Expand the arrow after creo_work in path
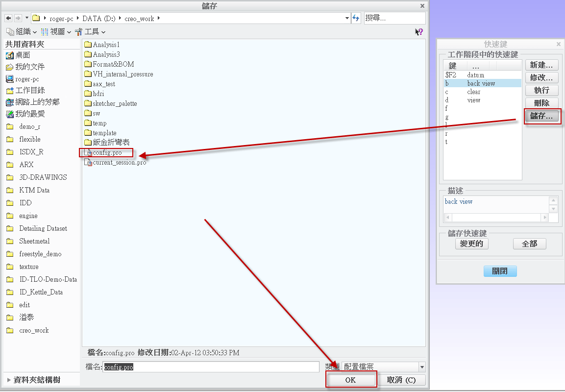Image resolution: width=565 pixels, height=392 pixels. pyautogui.click(x=159, y=19)
